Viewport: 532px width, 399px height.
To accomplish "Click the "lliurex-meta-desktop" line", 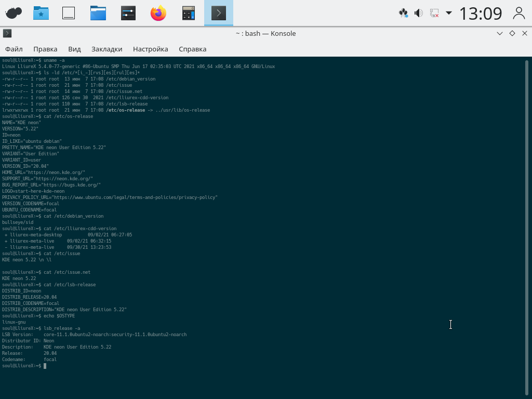I will pos(68,235).
